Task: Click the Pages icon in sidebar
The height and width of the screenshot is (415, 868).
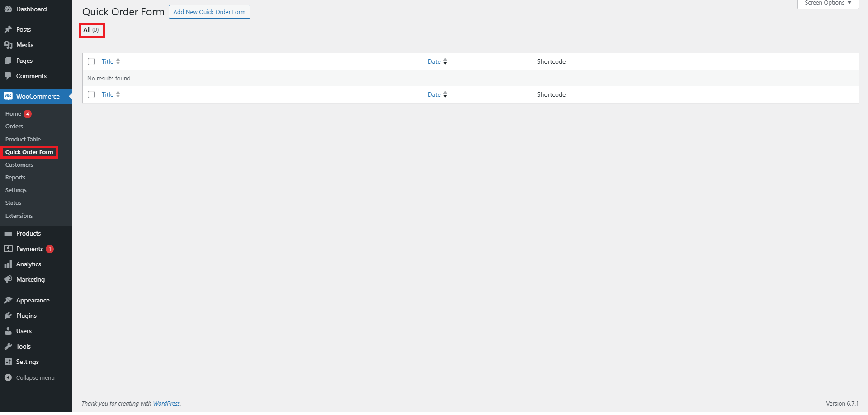Action: click(x=8, y=61)
